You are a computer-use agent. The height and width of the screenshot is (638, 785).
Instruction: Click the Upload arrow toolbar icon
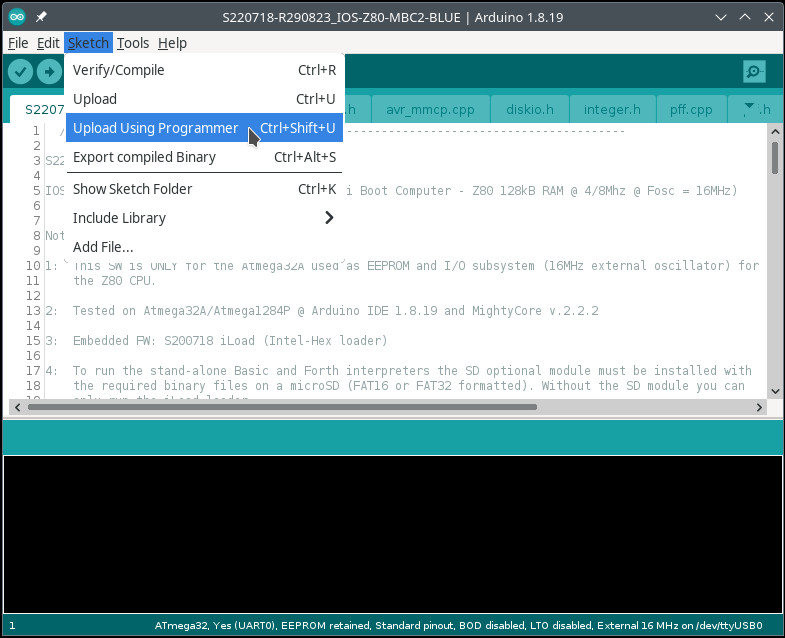[x=49, y=72]
